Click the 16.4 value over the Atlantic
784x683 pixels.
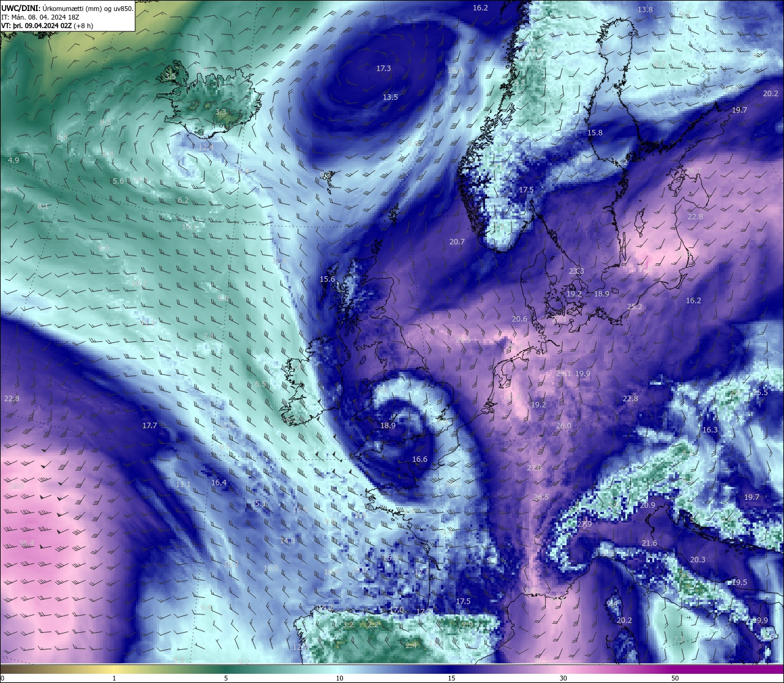point(219,483)
